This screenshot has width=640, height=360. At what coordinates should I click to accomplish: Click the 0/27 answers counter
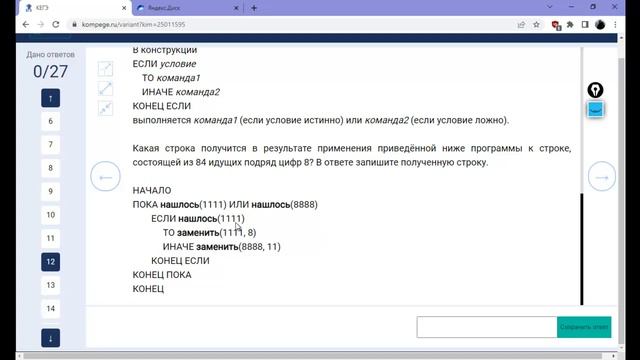click(51, 72)
